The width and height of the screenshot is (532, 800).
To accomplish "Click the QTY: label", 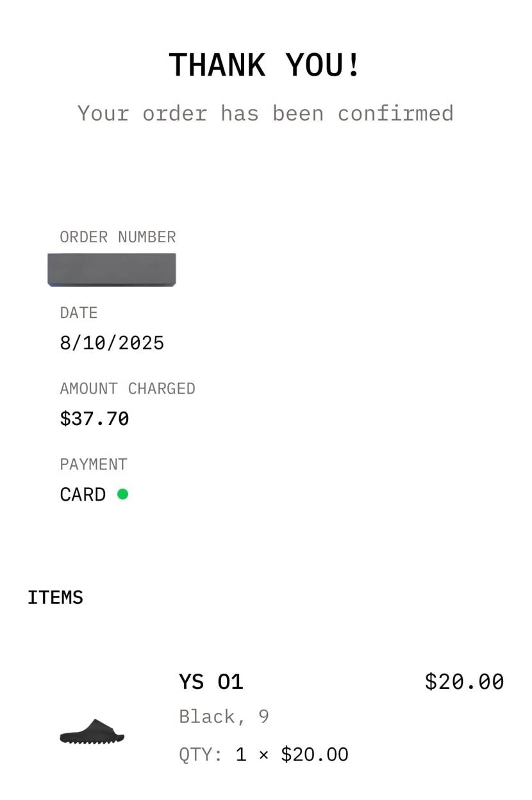I will point(200,754).
